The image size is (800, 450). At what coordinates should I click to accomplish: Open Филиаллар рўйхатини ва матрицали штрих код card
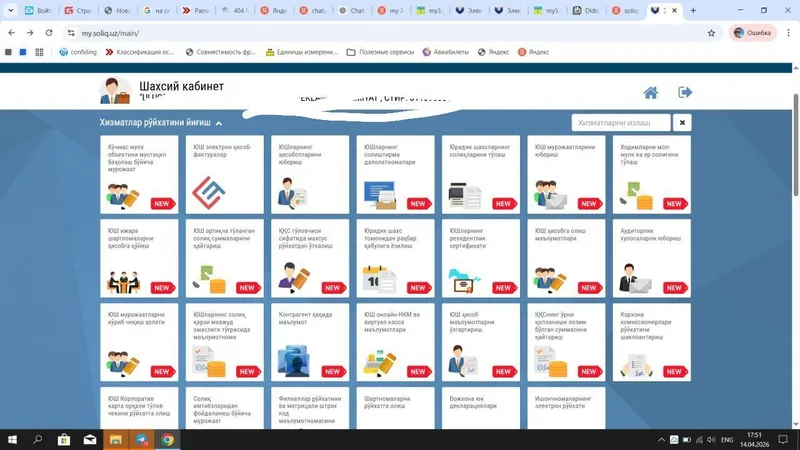[x=310, y=408]
